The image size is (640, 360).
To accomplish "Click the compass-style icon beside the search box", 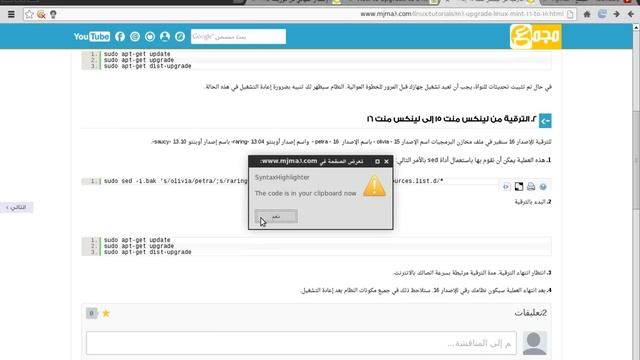I will 180,37.
